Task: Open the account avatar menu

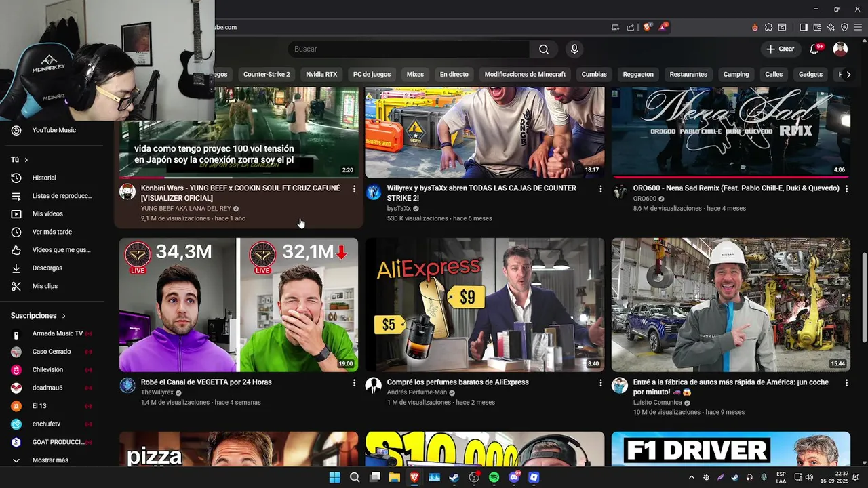Action: [840, 49]
